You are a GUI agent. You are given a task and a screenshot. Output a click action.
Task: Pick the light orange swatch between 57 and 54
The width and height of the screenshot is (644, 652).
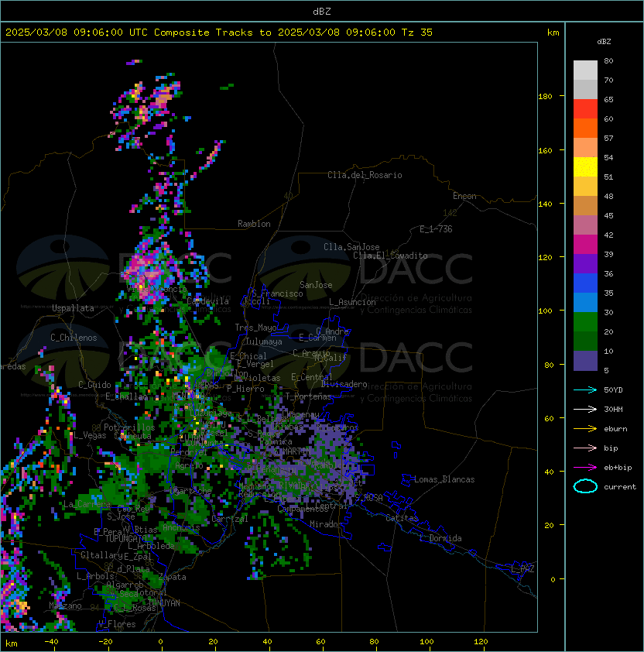pos(585,148)
